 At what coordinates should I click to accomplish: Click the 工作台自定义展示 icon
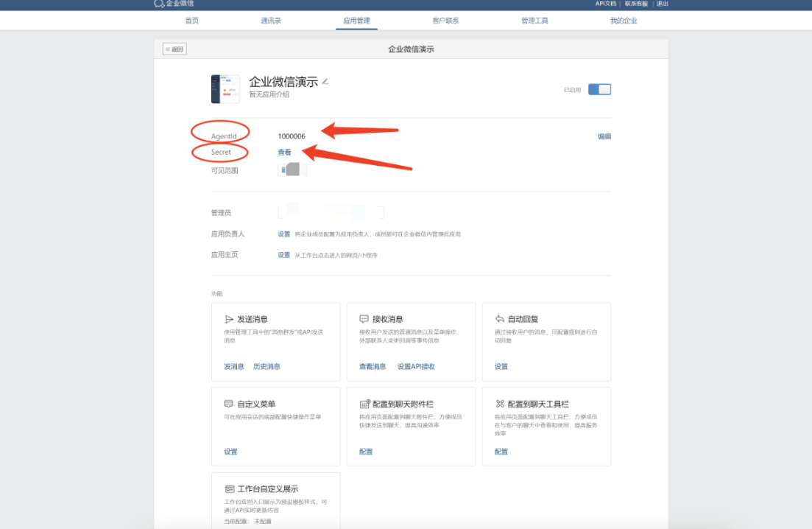pyautogui.click(x=229, y=489)
